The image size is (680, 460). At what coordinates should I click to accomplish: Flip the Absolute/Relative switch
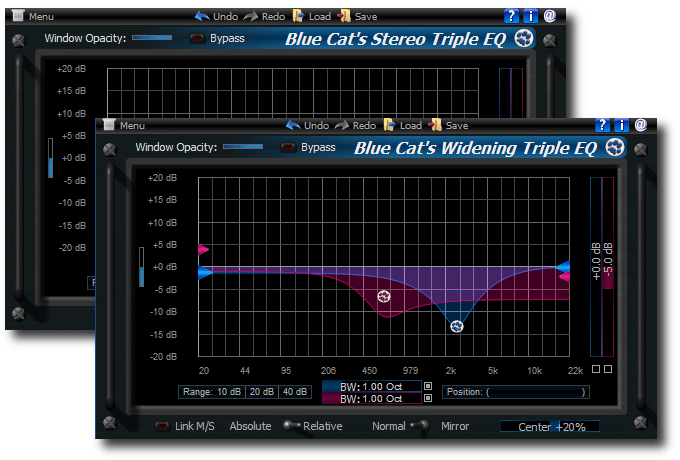(292, 426)
